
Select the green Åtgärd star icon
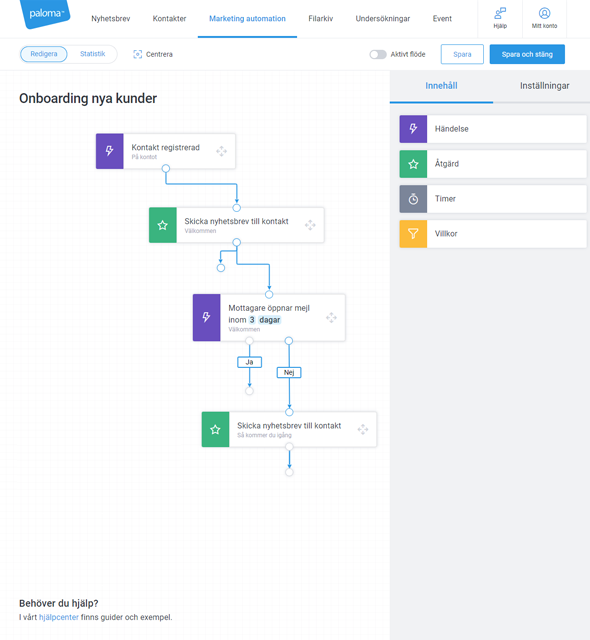pyautogui.click(x=413, y=164)
